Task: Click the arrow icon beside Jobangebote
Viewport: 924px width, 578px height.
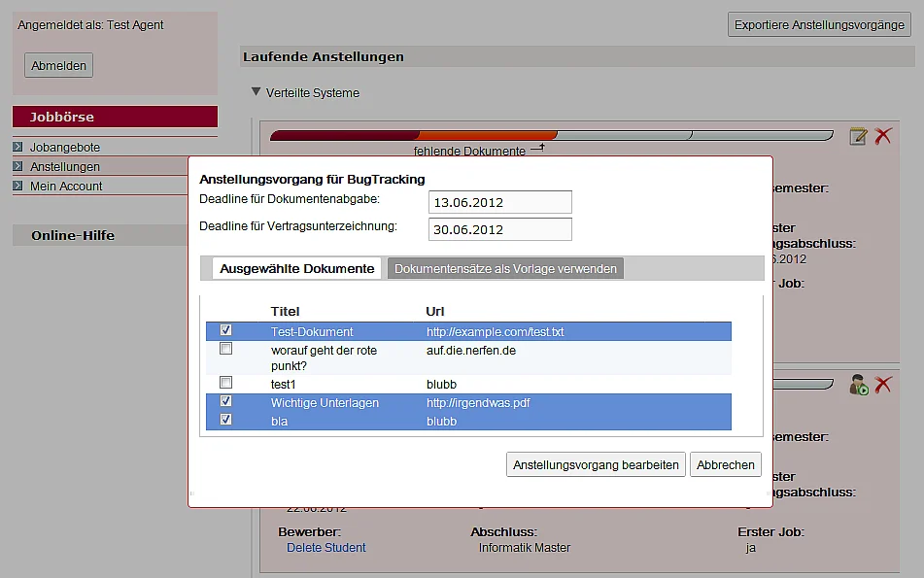Action: 17,147
